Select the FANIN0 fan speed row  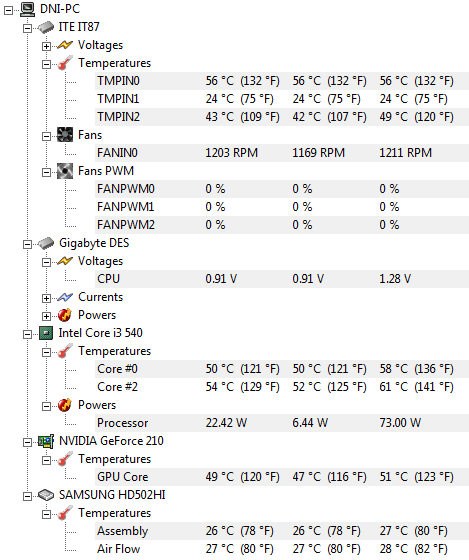(x=282, y=153)
